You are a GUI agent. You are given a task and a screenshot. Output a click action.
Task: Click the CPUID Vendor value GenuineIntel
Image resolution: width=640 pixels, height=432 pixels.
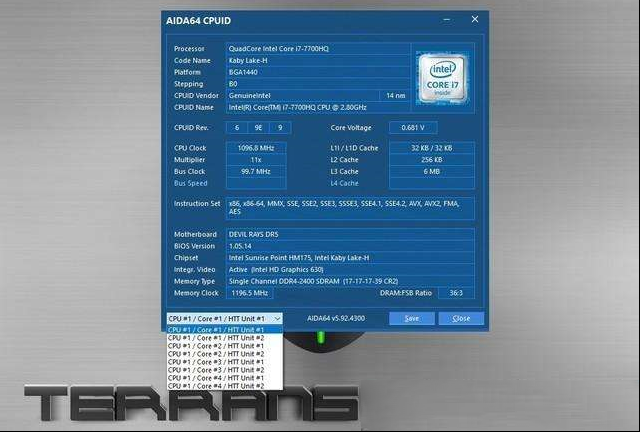point(302,96)
